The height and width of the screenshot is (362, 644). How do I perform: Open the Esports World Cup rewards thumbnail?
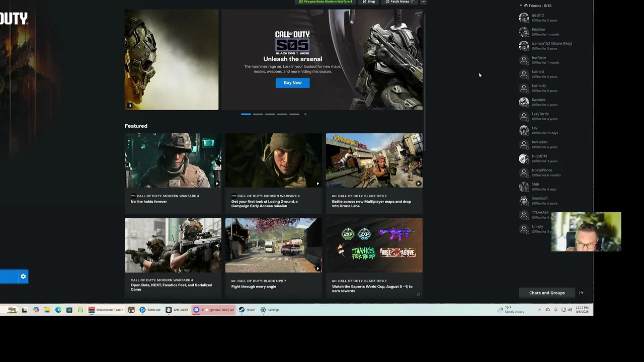click(374, 245)
